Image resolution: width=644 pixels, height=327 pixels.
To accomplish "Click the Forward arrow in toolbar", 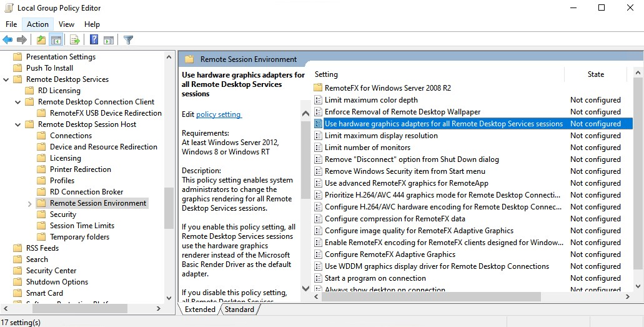I will (22, 40).
